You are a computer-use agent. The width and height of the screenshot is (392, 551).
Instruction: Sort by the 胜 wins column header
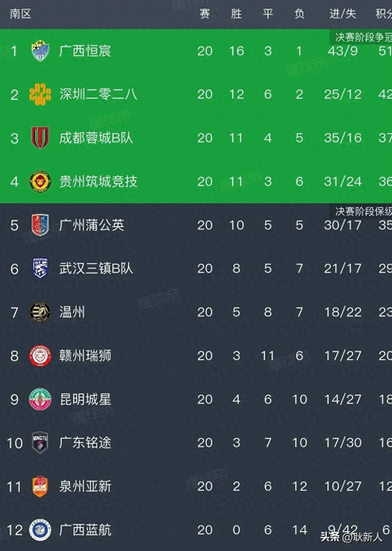point(236,14)
